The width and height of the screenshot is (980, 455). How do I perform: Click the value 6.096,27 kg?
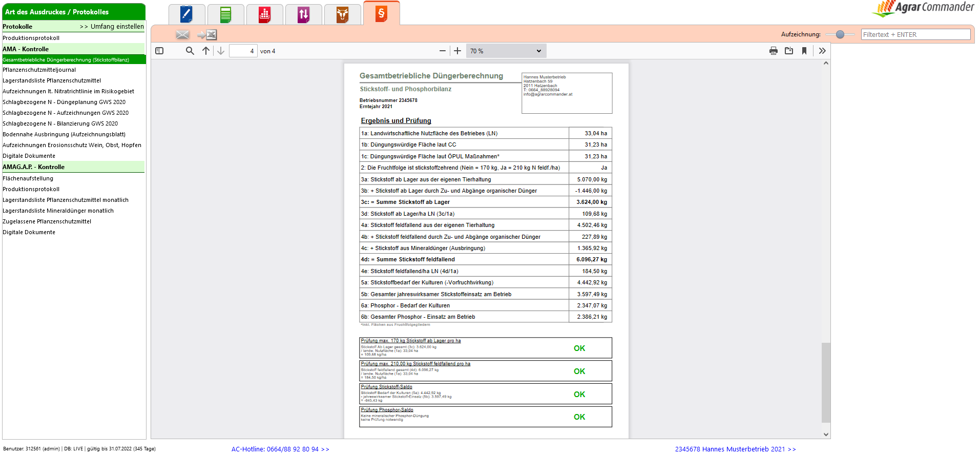(592, 260)
